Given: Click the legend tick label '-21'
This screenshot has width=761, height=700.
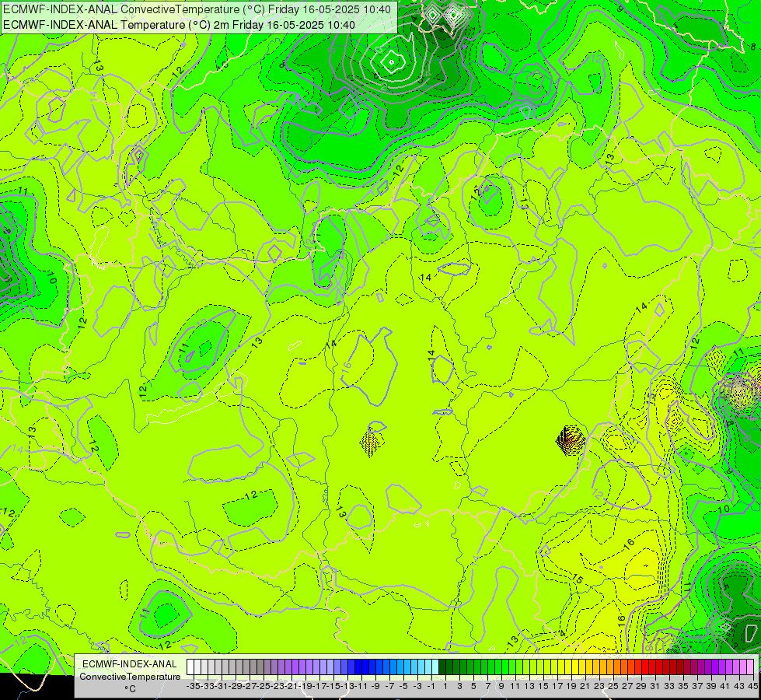Looking at the screenshot, I should click(x=291, y=686).
